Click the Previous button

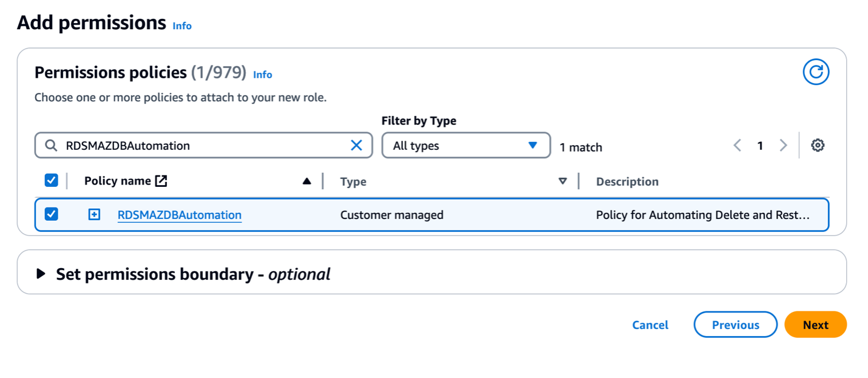735,325
